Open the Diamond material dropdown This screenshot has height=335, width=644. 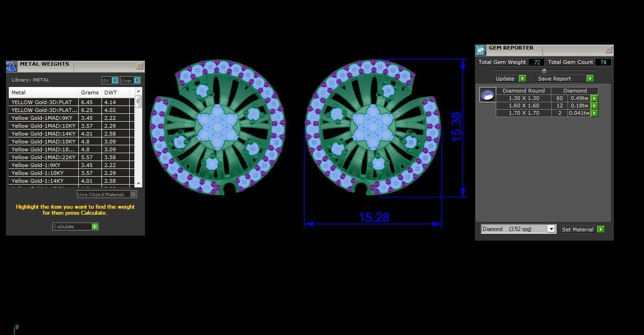[x=551, y=229]
